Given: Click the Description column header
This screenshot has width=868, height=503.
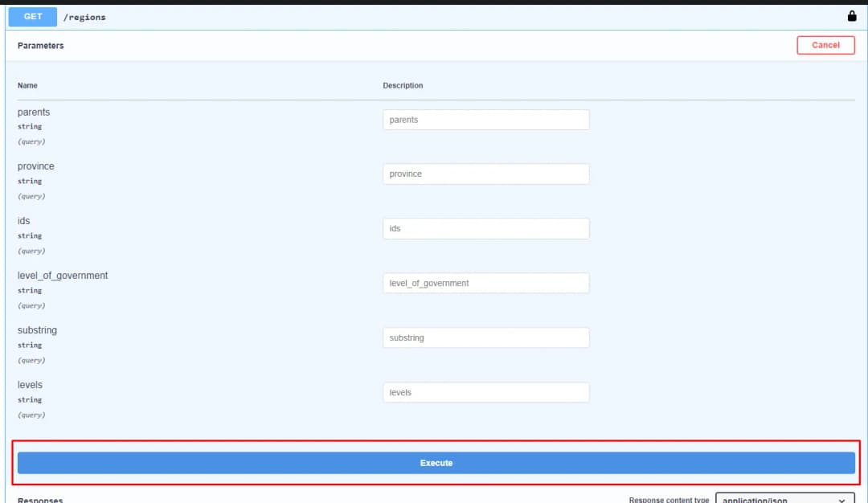Looking at the screenshot, I should click(403, 85).
